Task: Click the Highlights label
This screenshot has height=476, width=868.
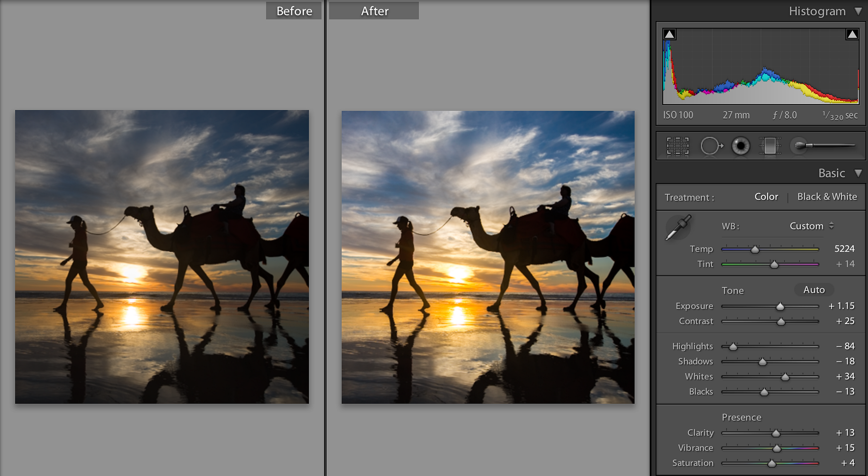Action: point(692,346)
